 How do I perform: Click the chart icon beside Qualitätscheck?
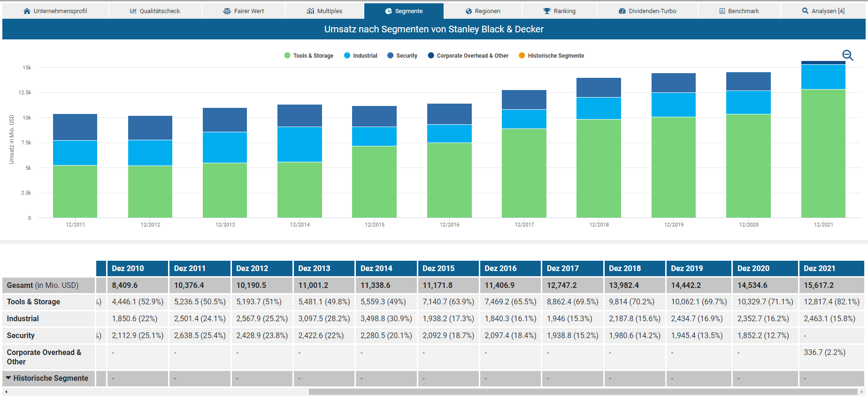click(133, 11)
